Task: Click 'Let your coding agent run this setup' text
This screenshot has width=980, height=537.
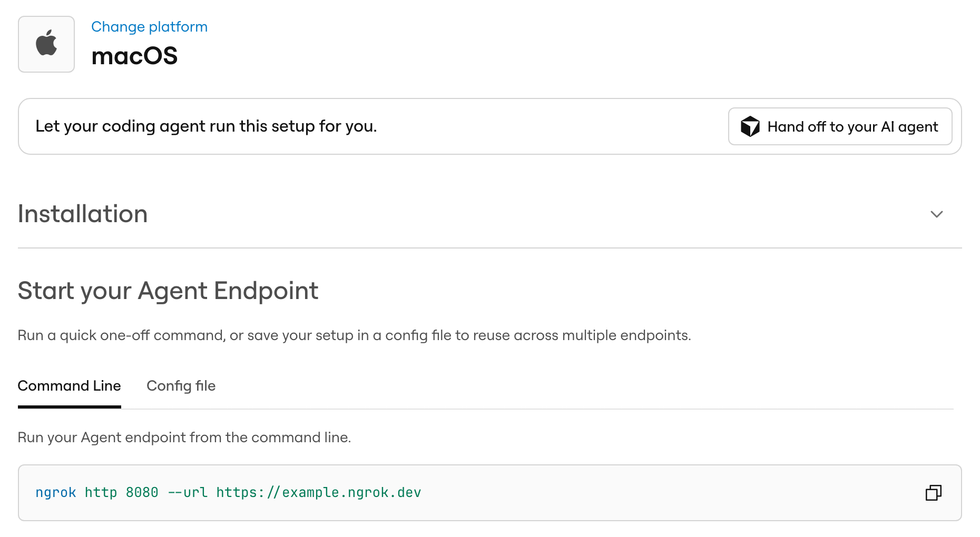Action: point(206,126)
